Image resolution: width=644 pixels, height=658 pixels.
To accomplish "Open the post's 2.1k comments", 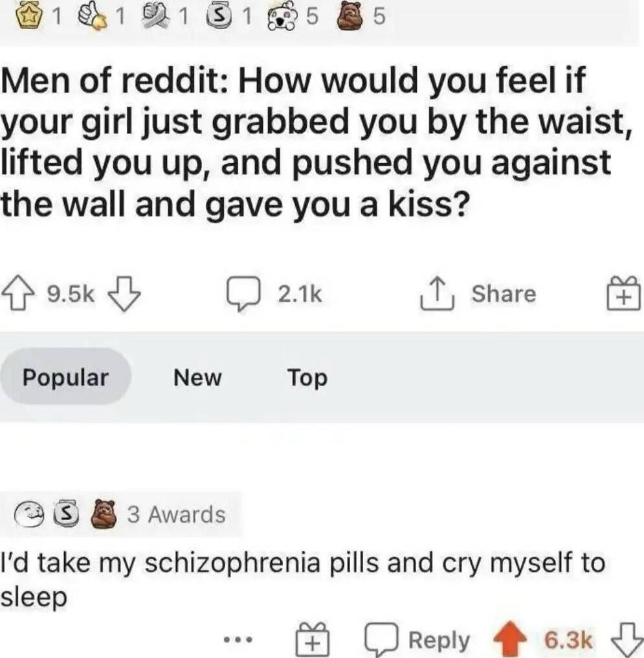I will [274, 293].
